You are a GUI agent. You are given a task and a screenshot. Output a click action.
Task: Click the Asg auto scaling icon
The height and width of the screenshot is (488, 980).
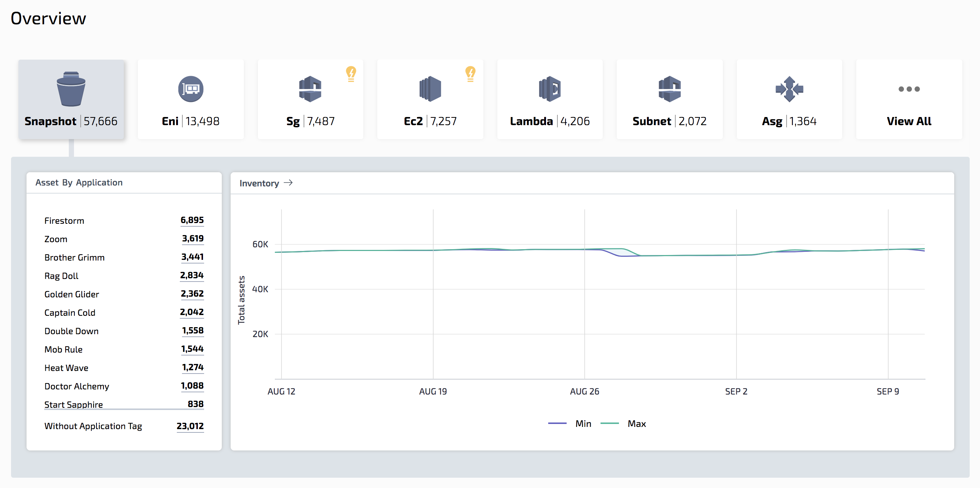pos(789,89)
